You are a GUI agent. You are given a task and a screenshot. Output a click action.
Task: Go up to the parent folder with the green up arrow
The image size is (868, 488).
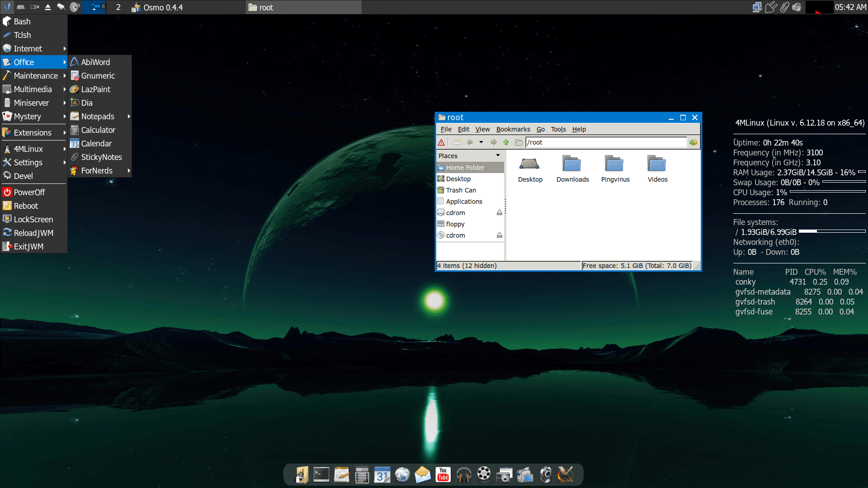click(x=506, y=142)
